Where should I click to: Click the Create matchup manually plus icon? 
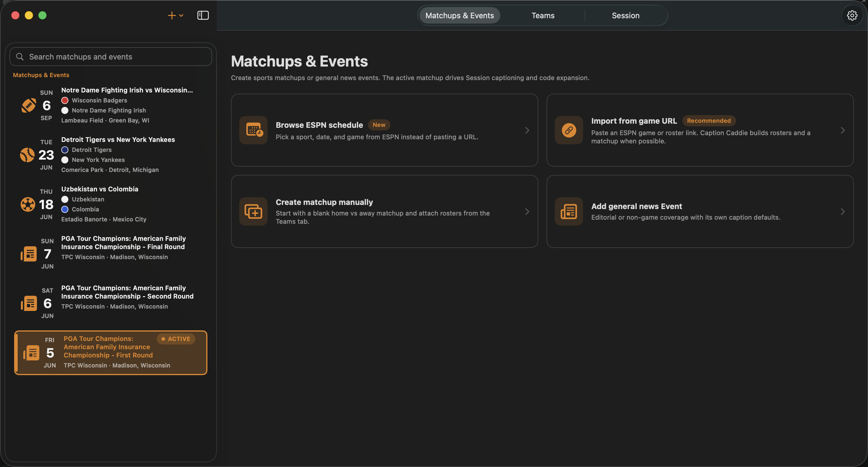tap(253, 211)
